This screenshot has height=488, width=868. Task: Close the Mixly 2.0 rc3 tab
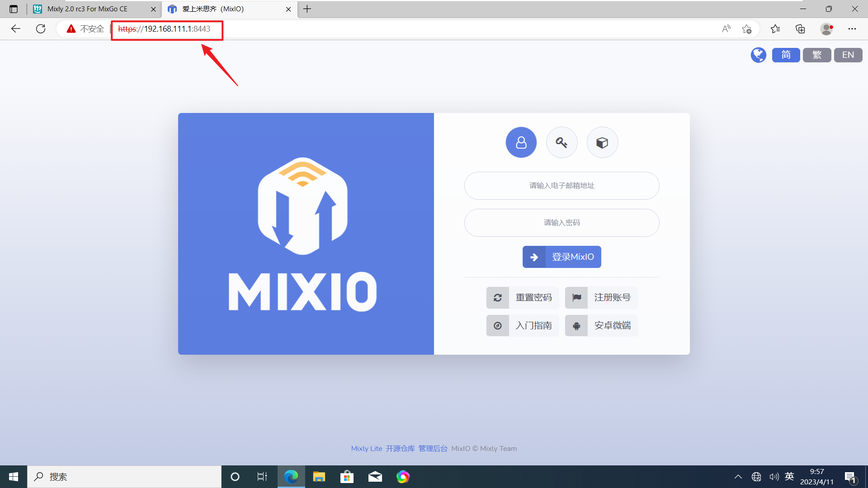click(x=153, y=9)
